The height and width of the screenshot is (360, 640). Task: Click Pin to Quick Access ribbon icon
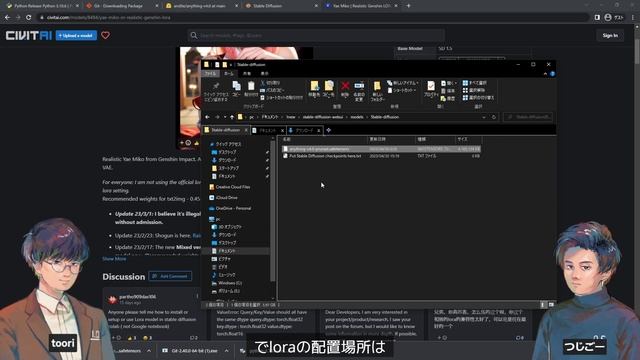[x=216, y=91]
